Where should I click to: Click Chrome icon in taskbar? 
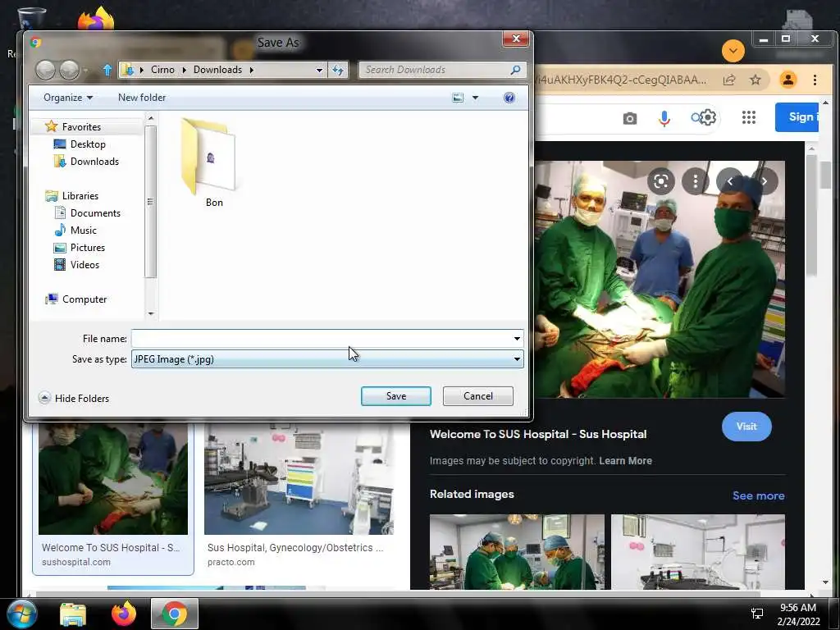pos(175,614)
